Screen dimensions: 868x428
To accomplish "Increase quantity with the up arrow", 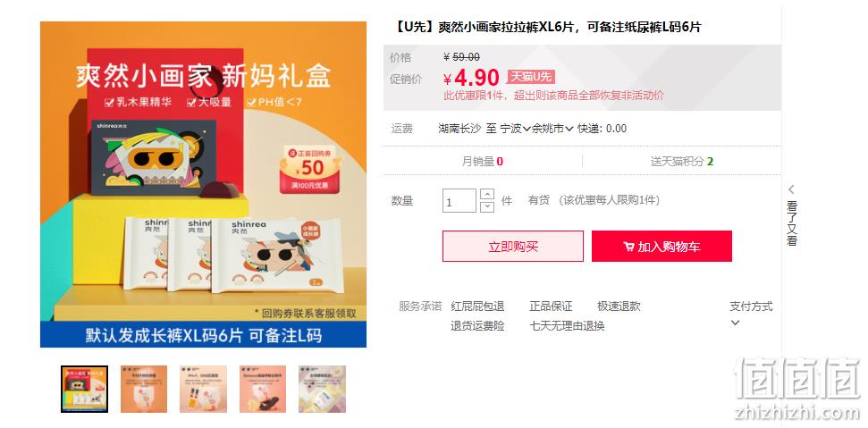I will coord(487,195).
